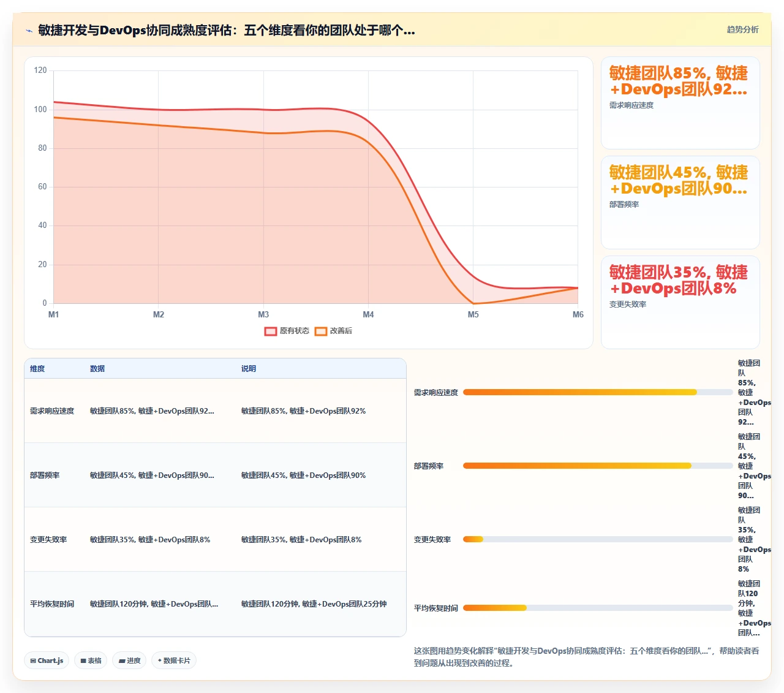Click the M2 axis label on chart
Screen dimensions: 784x693
[x=159, y=314]
